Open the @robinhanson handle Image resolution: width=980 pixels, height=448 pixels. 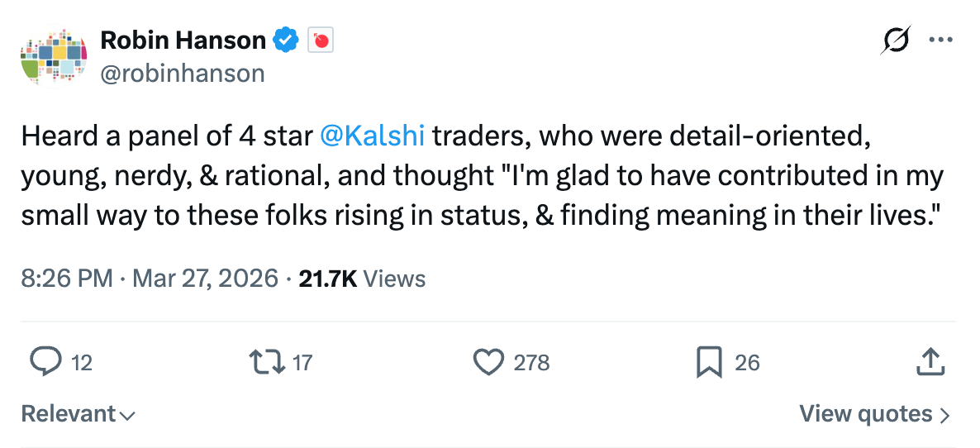[x=183, y=74]
